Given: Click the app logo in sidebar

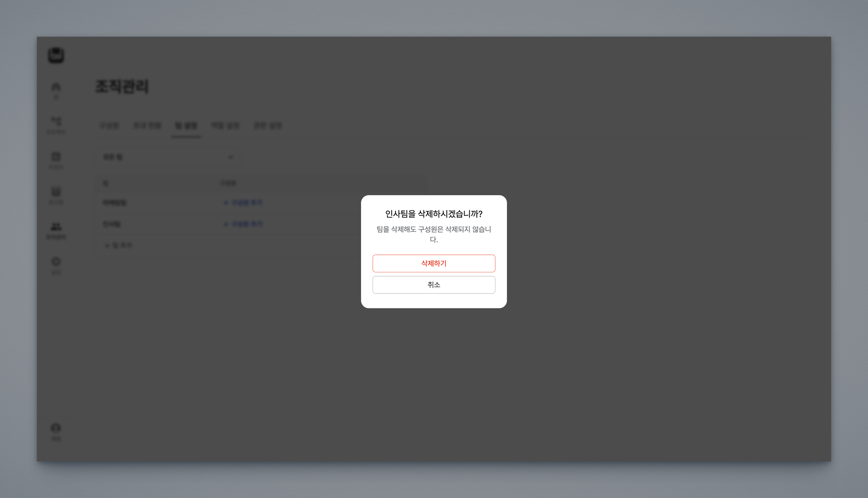Looking at the screenshot, I should coord(56,55).
